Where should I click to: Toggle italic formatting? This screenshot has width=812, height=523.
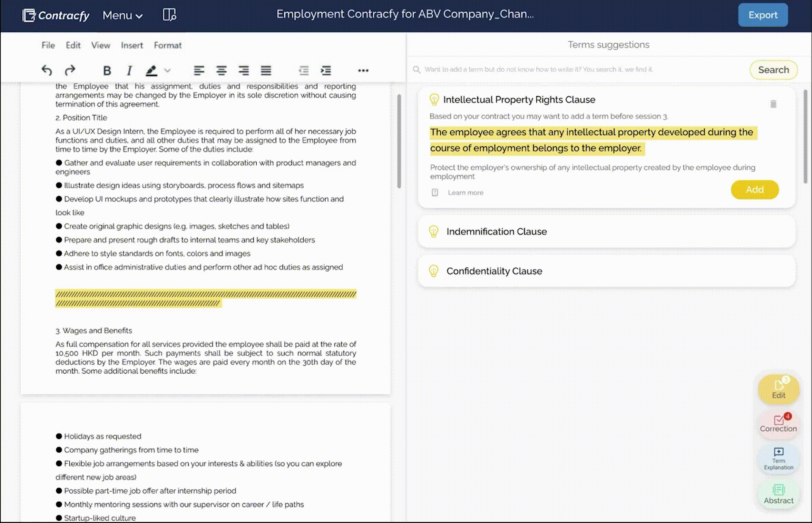tap(129, 71)
